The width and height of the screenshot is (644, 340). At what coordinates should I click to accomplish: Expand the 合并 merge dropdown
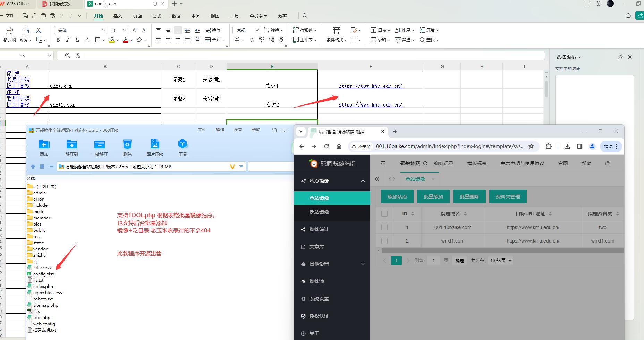pyautogui.click(x=223, y=40)
